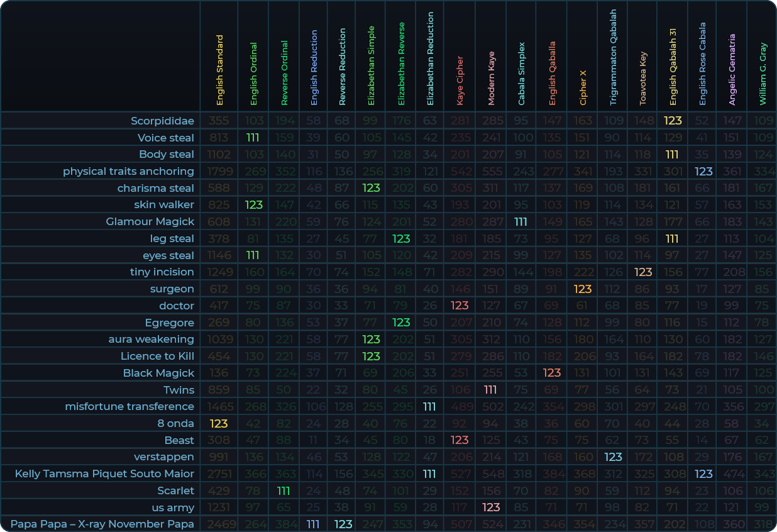Click the highlighted 111 in the Scarlet row

pyautogui.click(x=284, y=490)
